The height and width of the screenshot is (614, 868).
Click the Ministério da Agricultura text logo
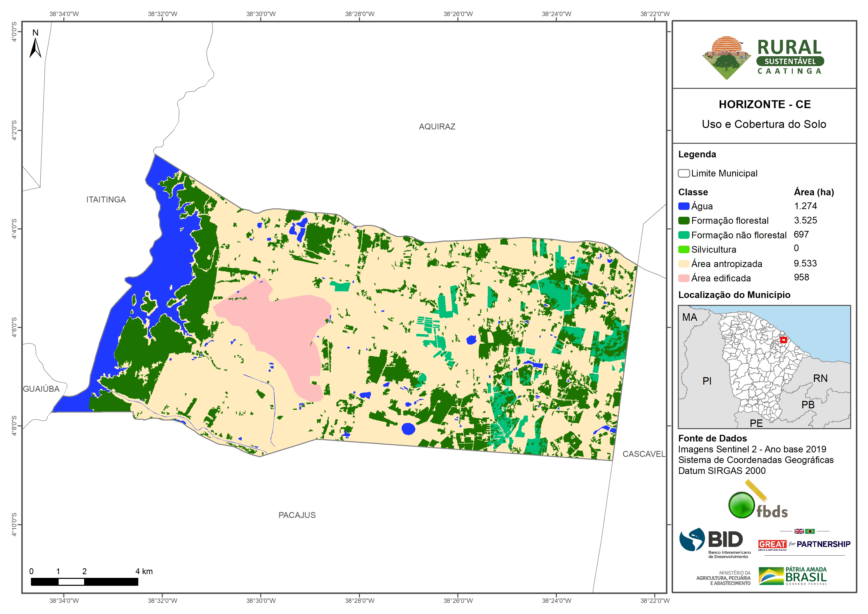[724, 578]
